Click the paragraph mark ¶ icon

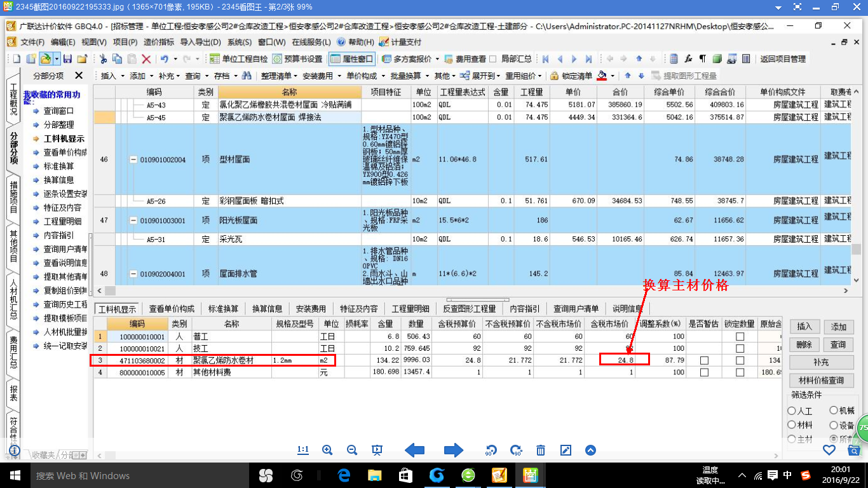point(702,58)
